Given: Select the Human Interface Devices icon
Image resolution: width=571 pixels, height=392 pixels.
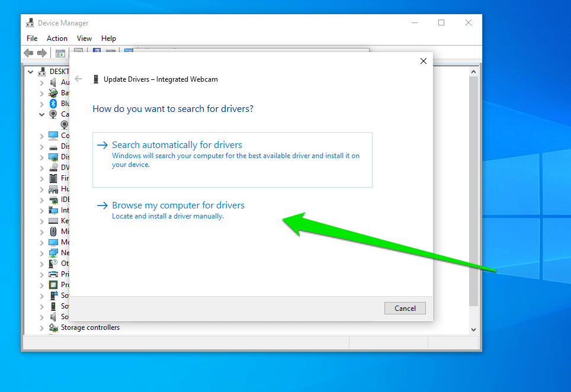Looking at the screenshot, I should click(x=53, y=189).
